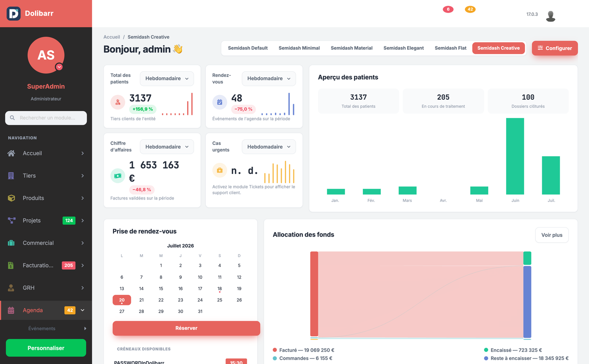Open the small dropdown badge on AS avatar
Viewport: 589px width, 364px height.
pos(59,67)
